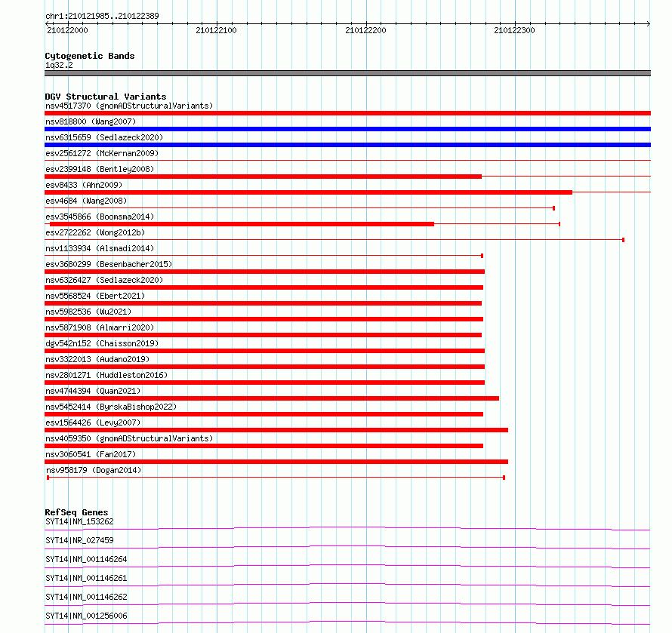Click dgv542n152 (Chaisson2019) label
Screen dimensions: 672x633
102,343
